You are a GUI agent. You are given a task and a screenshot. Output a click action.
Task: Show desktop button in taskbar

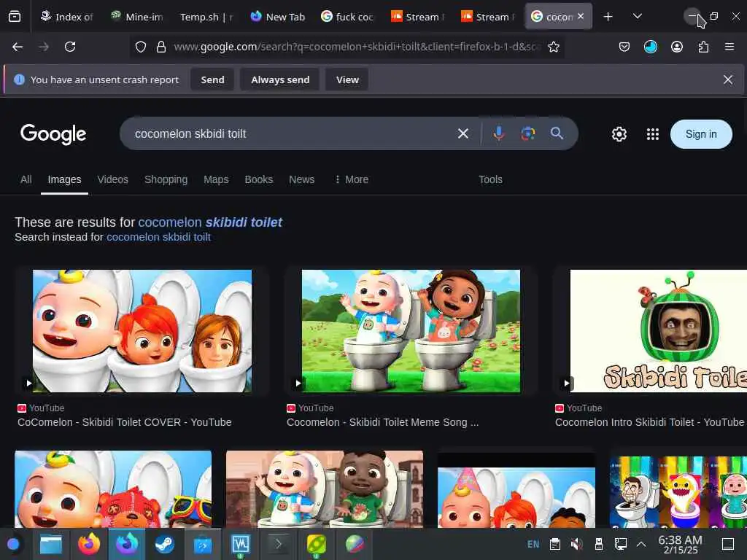(728, 544)
